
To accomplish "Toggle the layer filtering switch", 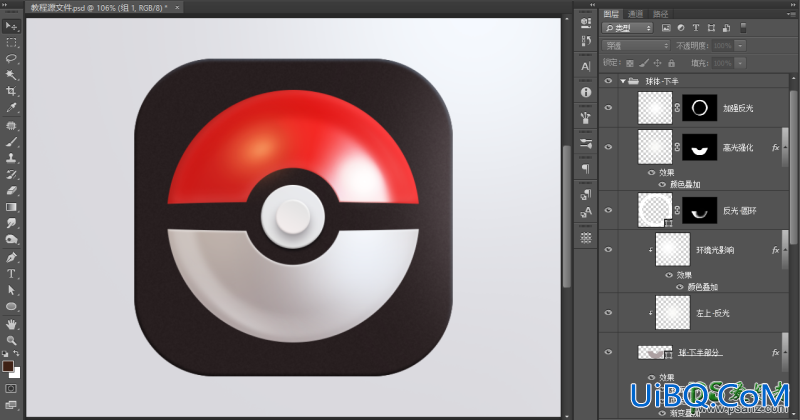I will tap(743, 28).
